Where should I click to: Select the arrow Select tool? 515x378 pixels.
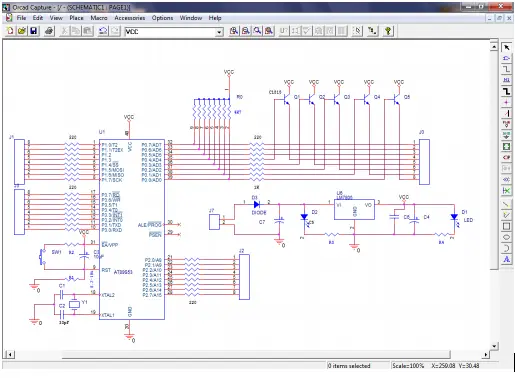[x=506, y=48]
